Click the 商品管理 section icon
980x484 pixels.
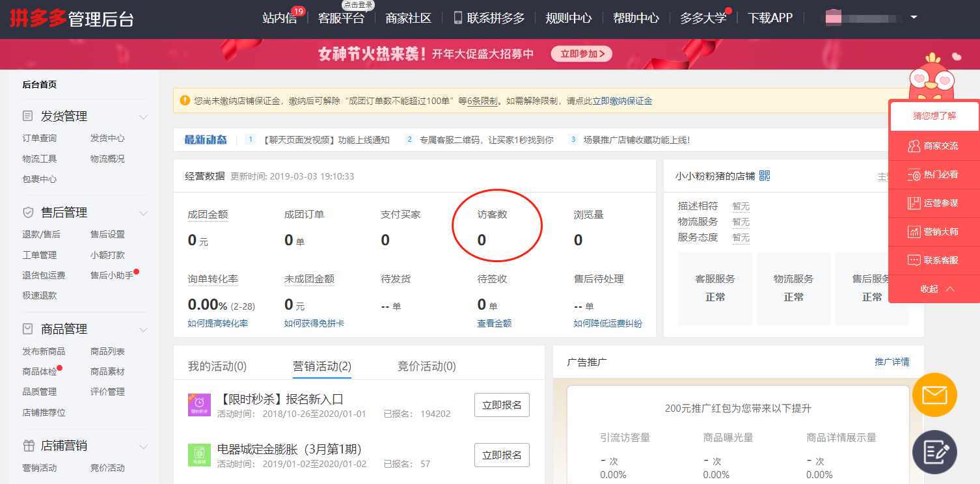click(x=27, y=329)
